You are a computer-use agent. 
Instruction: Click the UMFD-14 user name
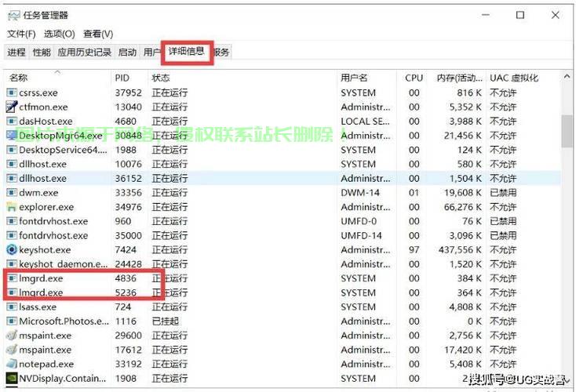361,236
